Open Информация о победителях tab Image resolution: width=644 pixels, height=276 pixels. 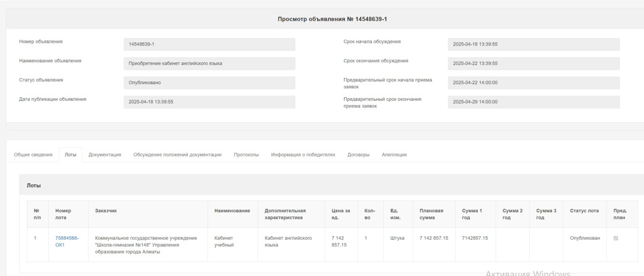click(303, 154)
